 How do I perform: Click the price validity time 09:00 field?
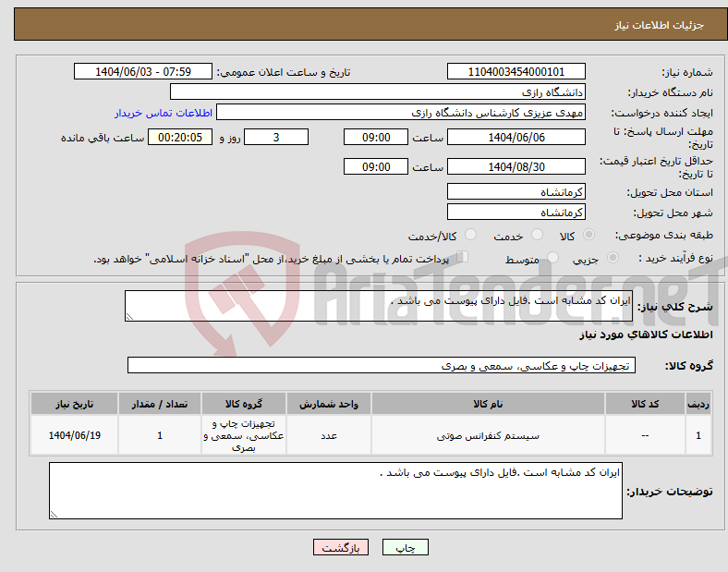click(376, 166)
